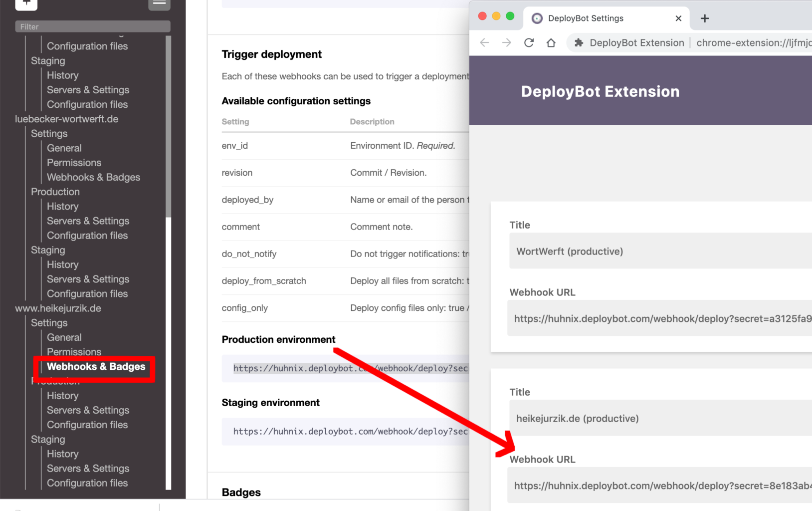Click the deploy_from_scratch setting row

pos(345,280)
